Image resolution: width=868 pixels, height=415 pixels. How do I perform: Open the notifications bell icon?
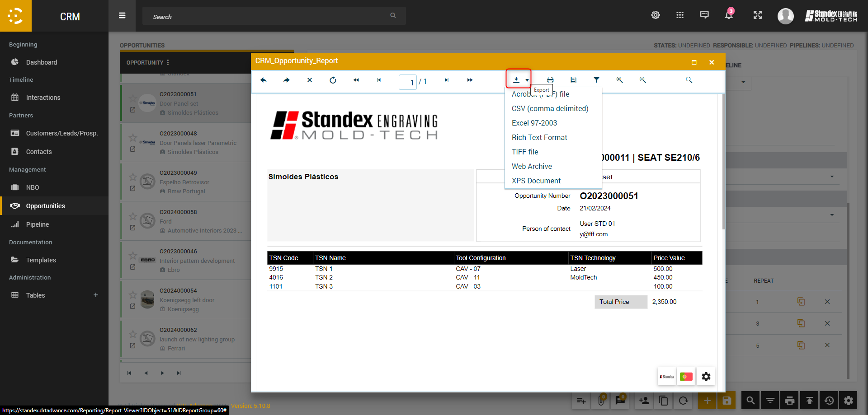click(728, 15)
